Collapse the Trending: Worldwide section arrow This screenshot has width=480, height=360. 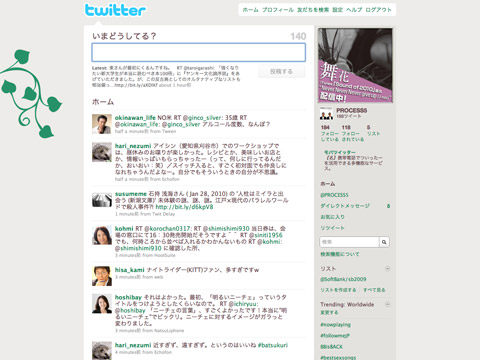387,304
